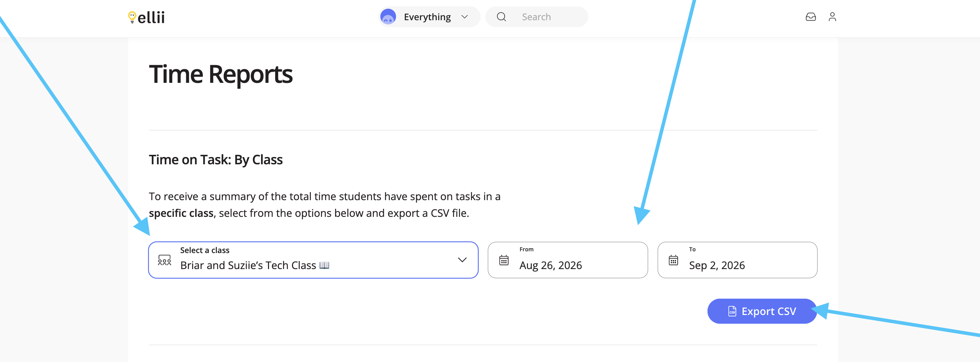The image size is (980, 362).
Task: Export the CSV report
Action: (762, 312)
